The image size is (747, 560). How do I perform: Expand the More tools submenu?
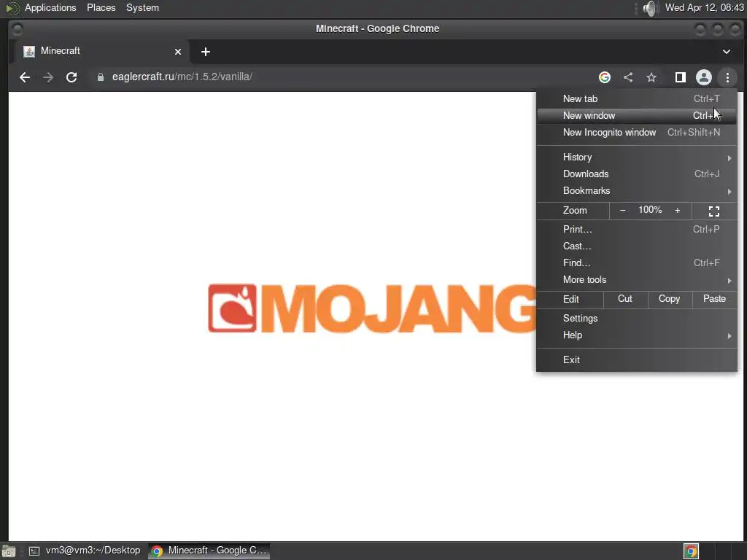[x=636, y=279]
